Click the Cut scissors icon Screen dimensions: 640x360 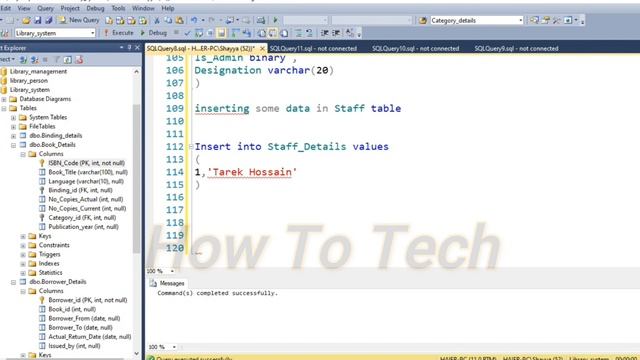point(157,20)
